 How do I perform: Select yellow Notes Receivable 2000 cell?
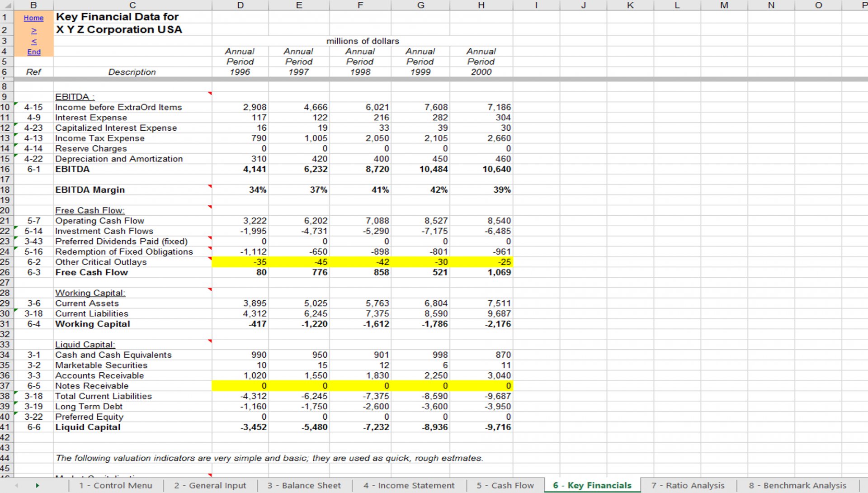coord(481,386)
